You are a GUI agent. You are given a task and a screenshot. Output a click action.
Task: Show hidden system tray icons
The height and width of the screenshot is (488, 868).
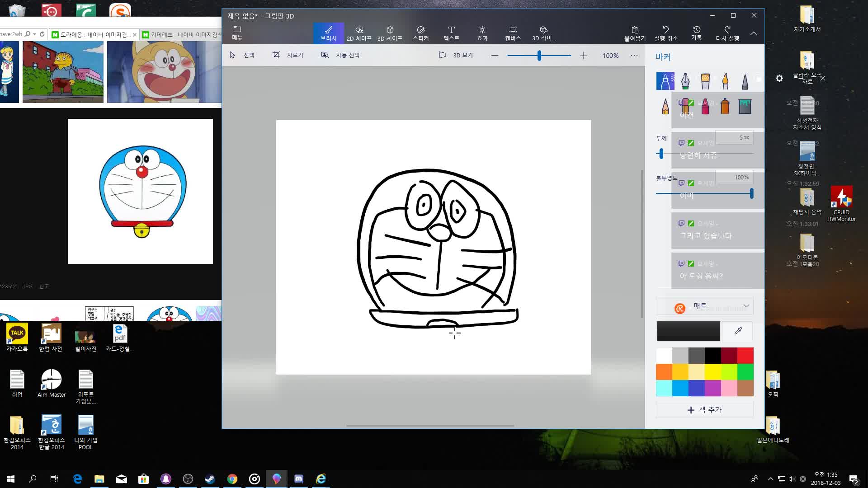click(x=770, y=479)
